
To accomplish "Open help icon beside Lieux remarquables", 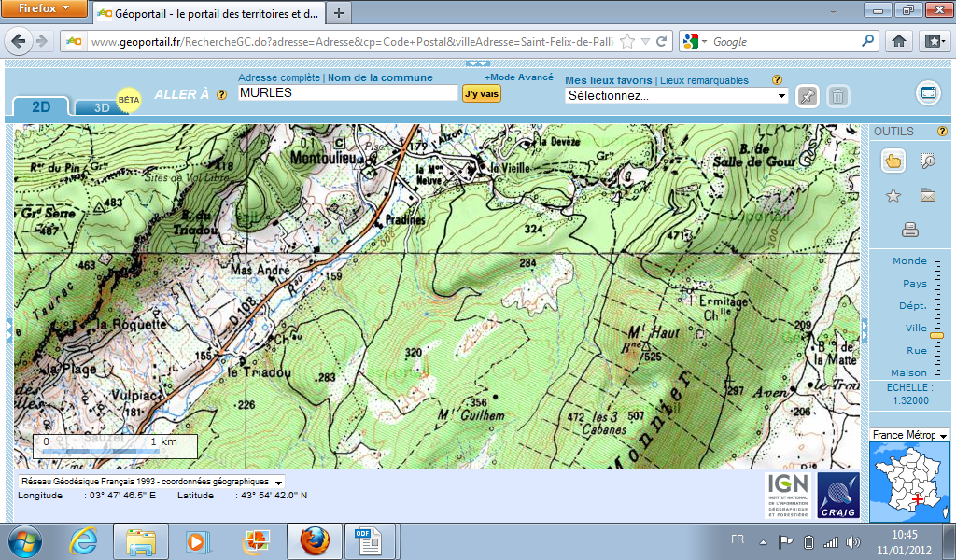I will (777, 80).
